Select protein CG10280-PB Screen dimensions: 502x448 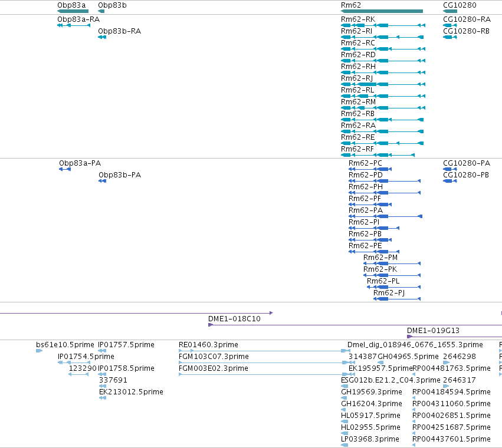(x=450, y=181)
